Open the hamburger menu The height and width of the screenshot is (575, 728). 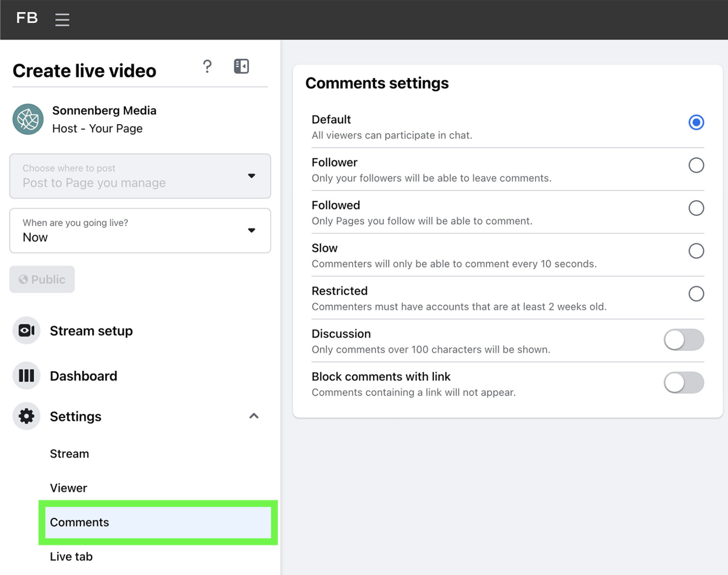[62, 20]
